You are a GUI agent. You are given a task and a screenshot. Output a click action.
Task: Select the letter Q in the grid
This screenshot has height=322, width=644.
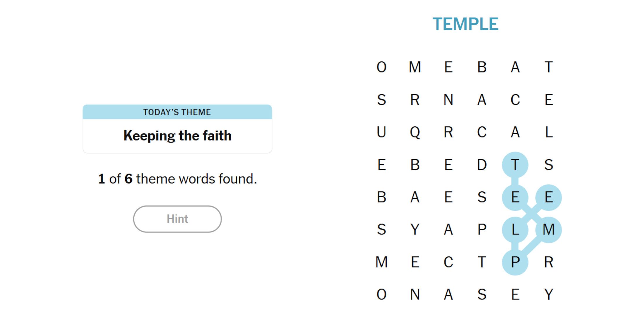pos(415,132)
